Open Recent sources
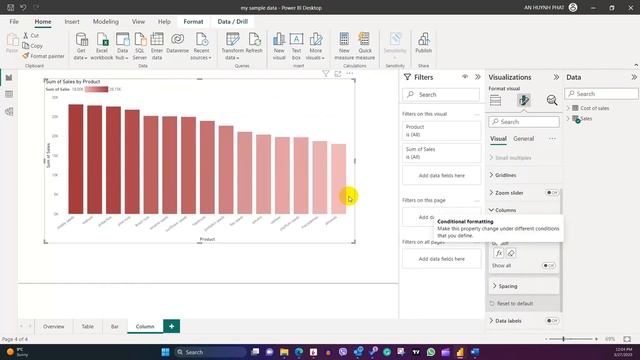 point(201,46)
